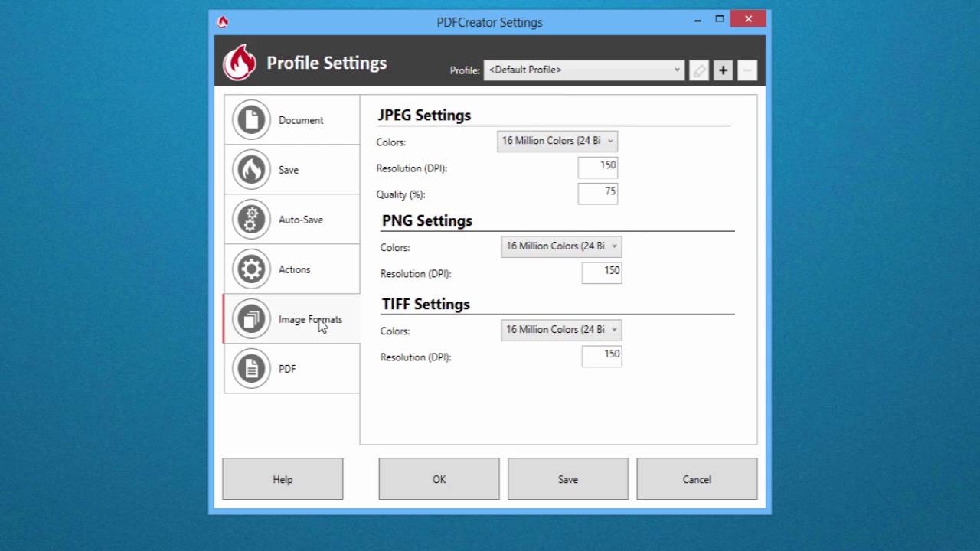Image resolution: width=980 pixels, height=551 pixels.
Task: Click the bottom Save button
Action: coord(568,479)
